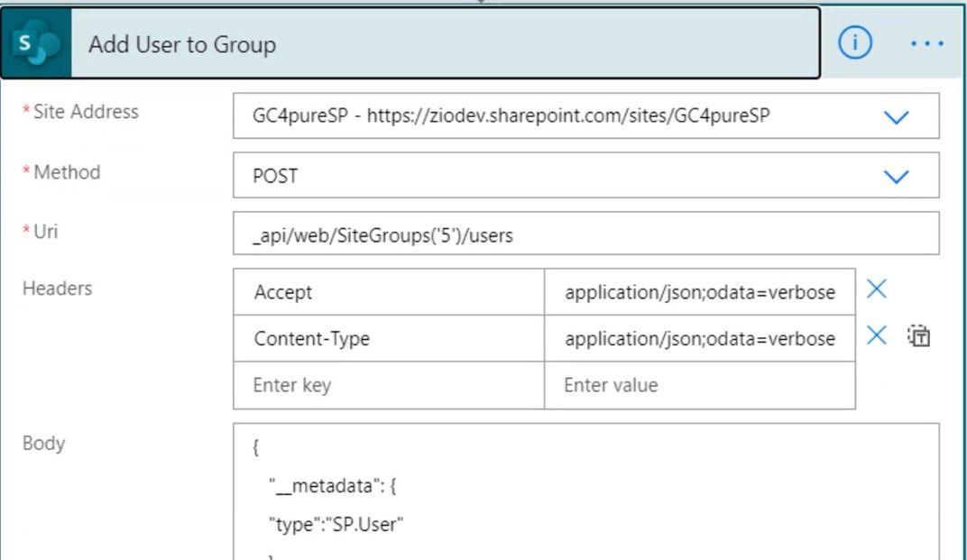Select the Site Address field value
The height and width of the screenshot is (560, 967).
[x=585, y=116]
